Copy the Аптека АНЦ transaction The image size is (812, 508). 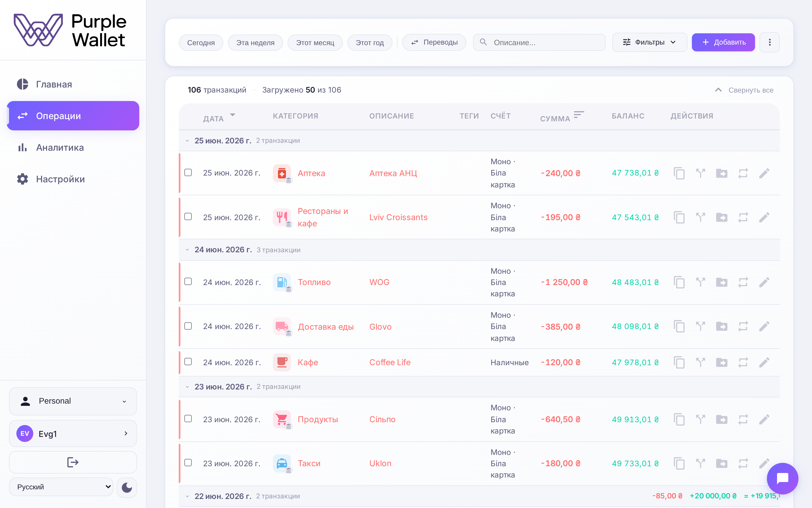pyautogui.click(x=679, y=173)
